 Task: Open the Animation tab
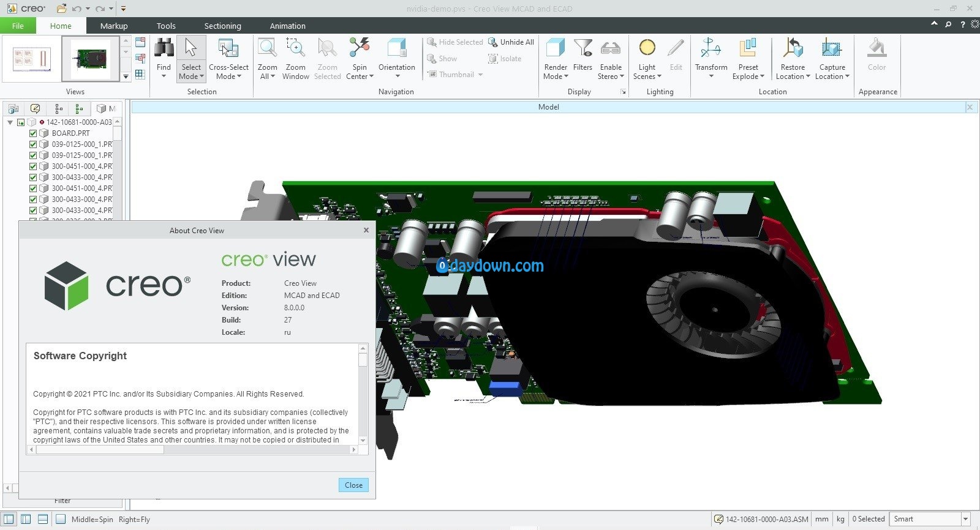[287, 26]
